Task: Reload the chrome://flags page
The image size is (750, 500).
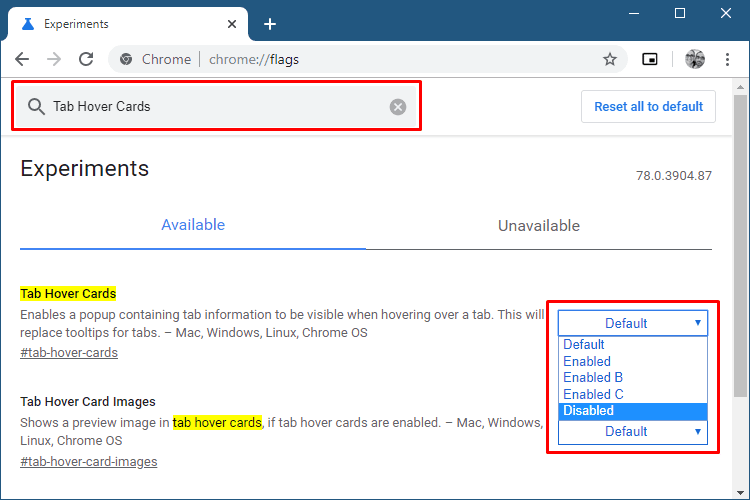Action: (x=86, y=59)
